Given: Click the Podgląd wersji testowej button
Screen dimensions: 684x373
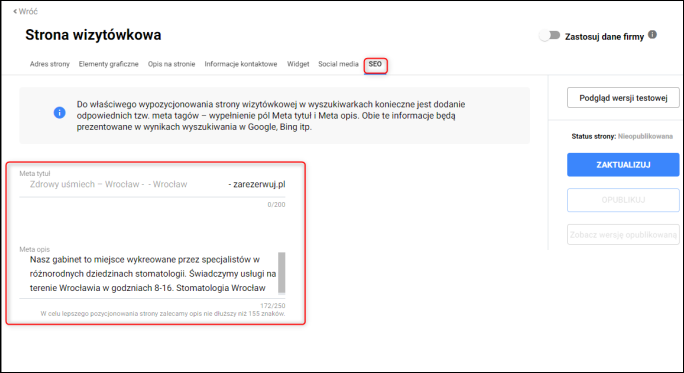Looking at the screenshot, I should click(x=623, y=98).
